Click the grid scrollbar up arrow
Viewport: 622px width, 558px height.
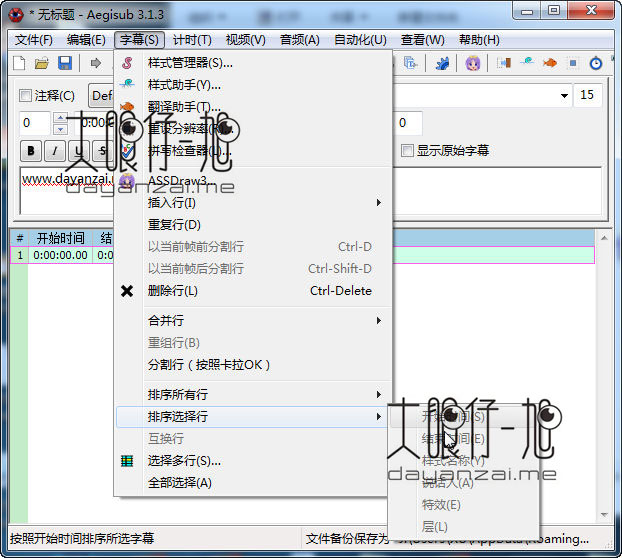604,238
